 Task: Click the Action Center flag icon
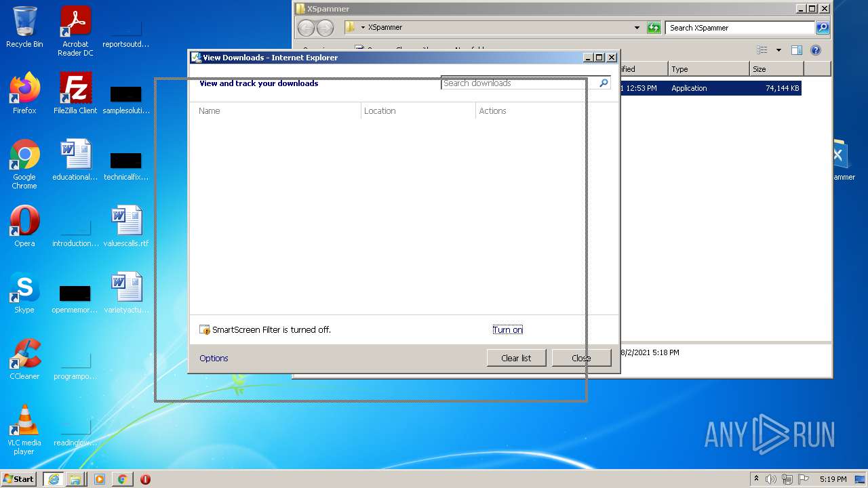(804, 479)
